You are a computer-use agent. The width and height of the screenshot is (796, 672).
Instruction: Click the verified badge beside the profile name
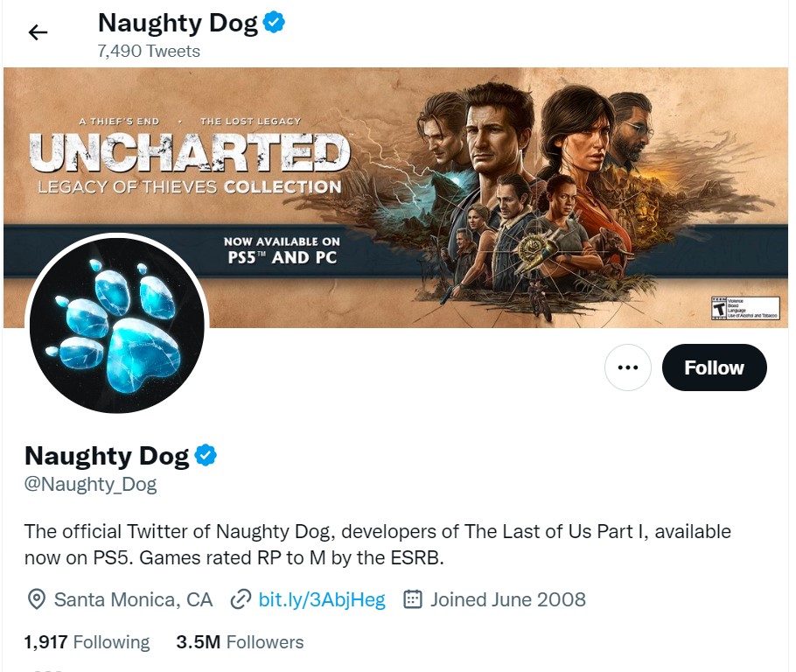[x=206, y=455]
